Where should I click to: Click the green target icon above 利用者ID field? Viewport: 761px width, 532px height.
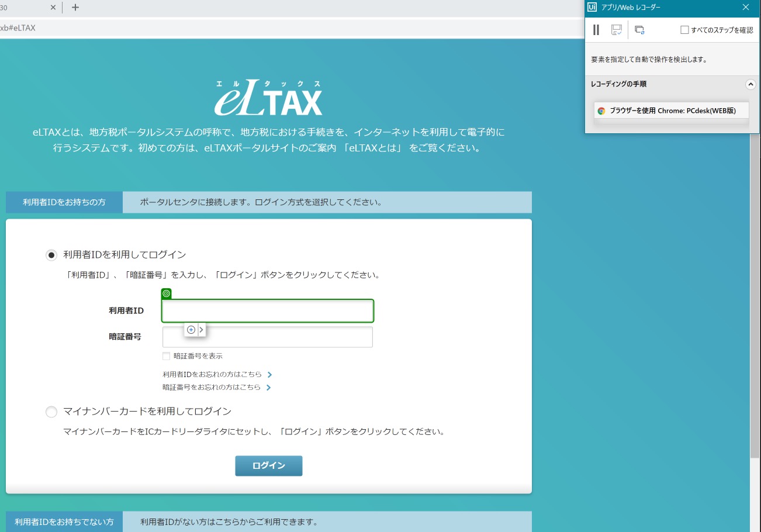click(167, 293)
